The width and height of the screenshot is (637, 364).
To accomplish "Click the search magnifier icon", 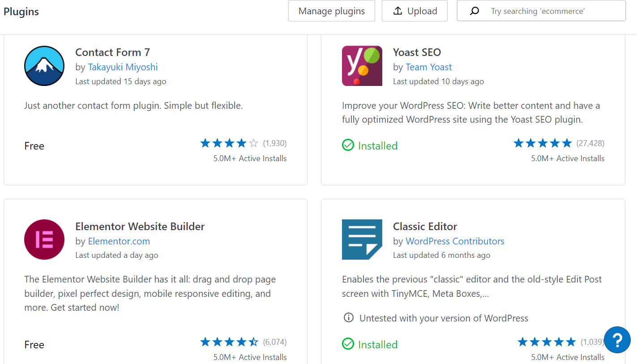I will click(x=475, y=11).
